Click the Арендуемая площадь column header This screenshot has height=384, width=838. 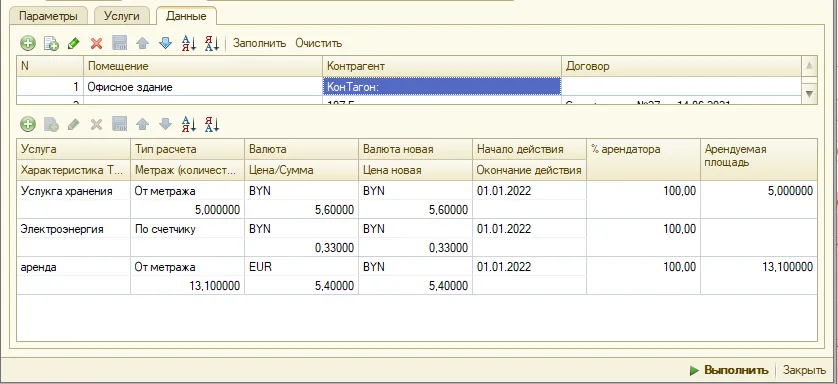(758, 160)
